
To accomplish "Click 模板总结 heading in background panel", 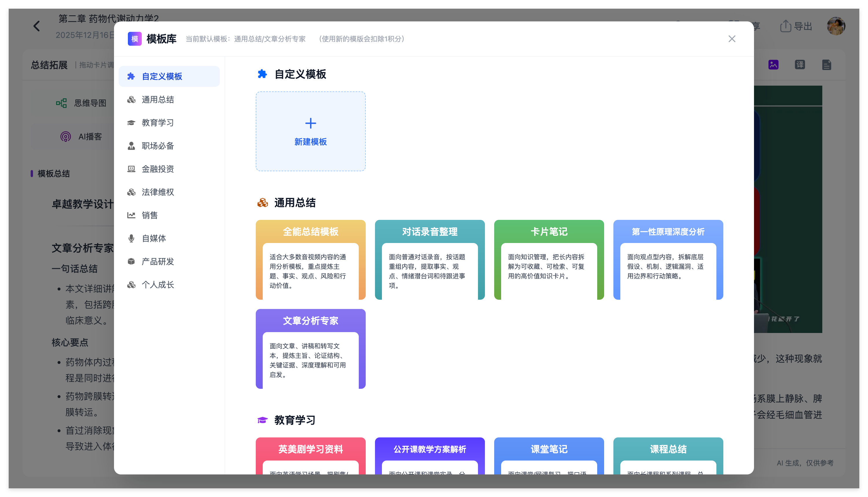I will tap(54, 174).
